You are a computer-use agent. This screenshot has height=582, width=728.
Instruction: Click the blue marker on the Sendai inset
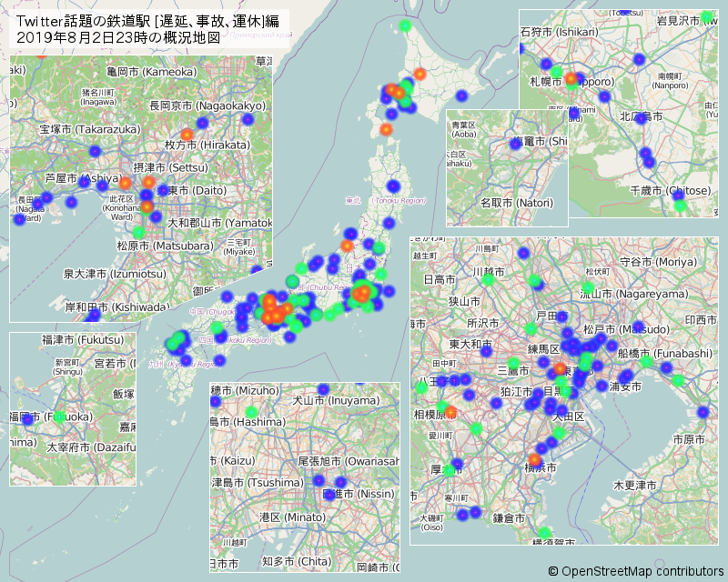[x=516, y=144]
